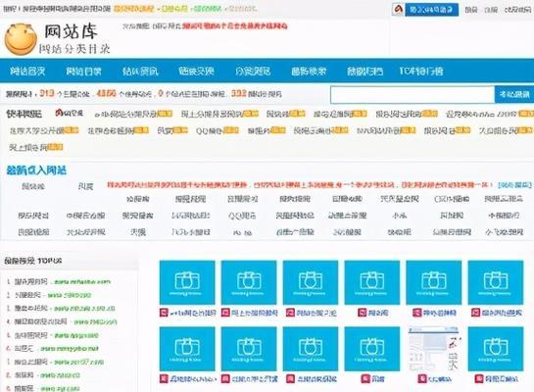534x392 pixels.
Task: Click the blue search button beside the search box
Action: point(514,94)
